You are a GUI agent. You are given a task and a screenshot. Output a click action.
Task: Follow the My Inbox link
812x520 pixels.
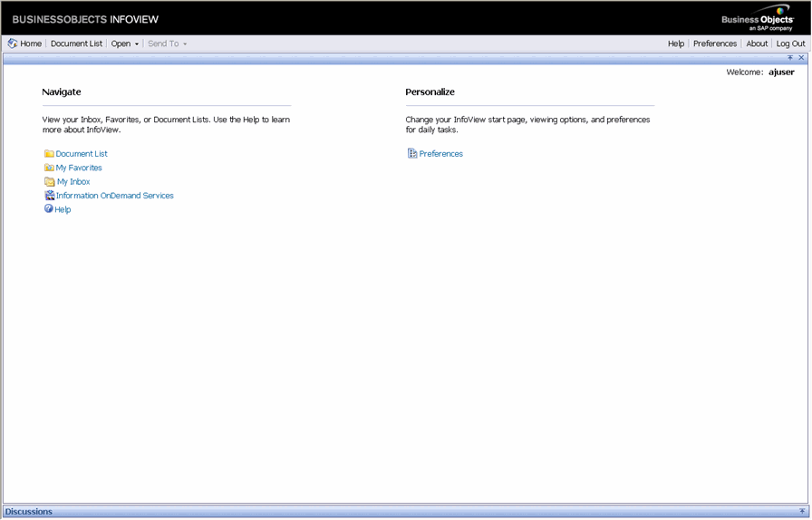[x=73, y=182]
